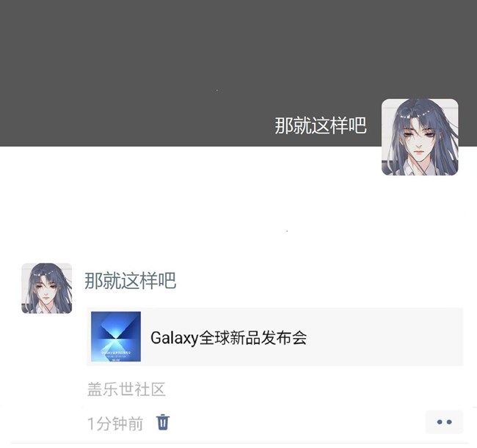This screenshot has width=477, height=448.
Task: Tap the right dot of the more button
Action: (449, 422)
